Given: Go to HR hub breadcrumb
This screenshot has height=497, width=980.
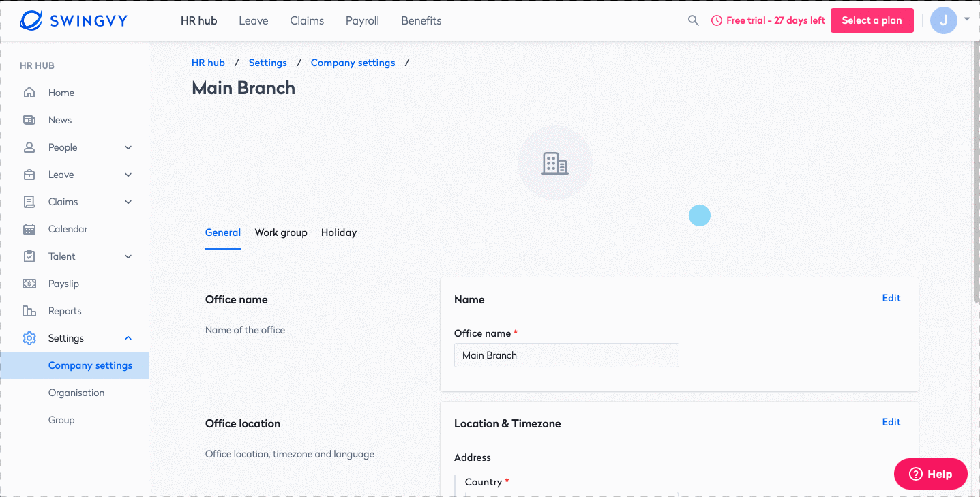Looking at the screenshot, I should point(208,63).
